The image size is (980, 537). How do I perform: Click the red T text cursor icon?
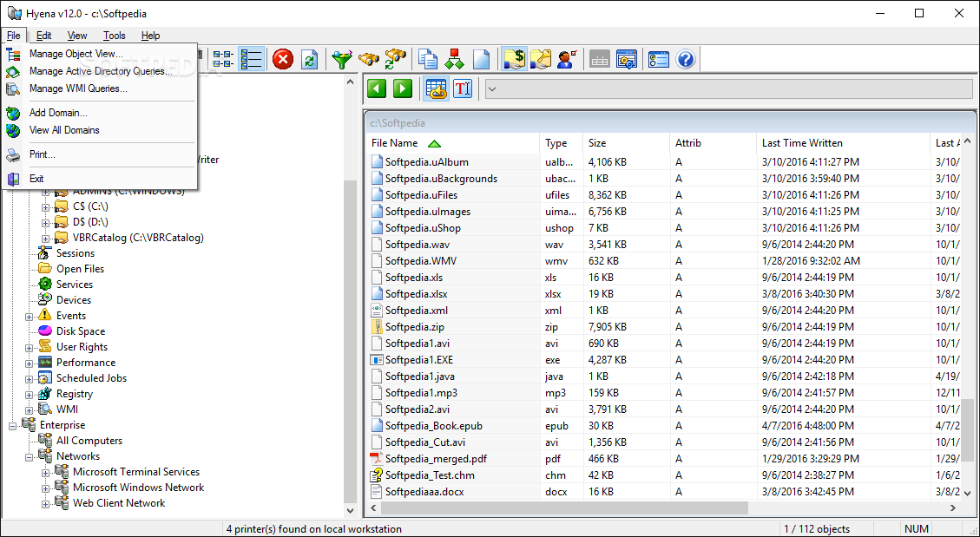tap(463, 88)
